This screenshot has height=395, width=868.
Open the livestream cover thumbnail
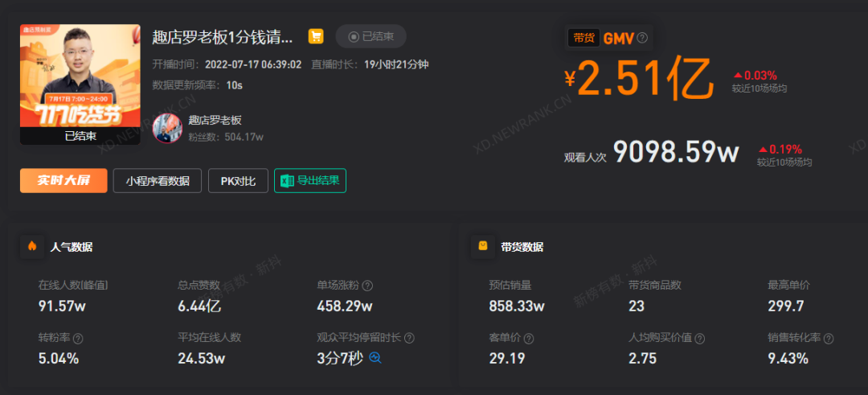[80, 84]
